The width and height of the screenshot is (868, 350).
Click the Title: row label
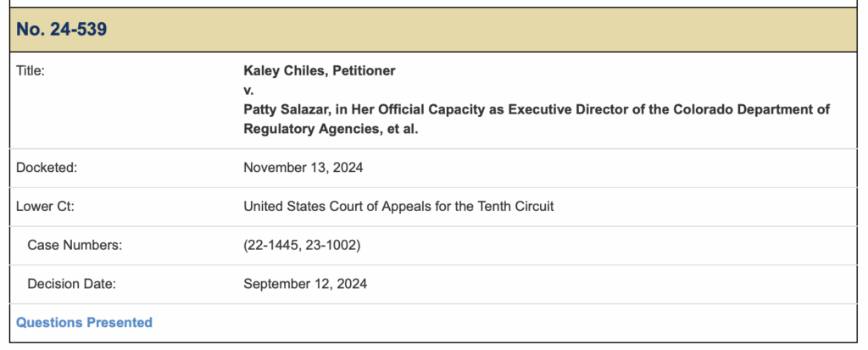tap(31, 71)
